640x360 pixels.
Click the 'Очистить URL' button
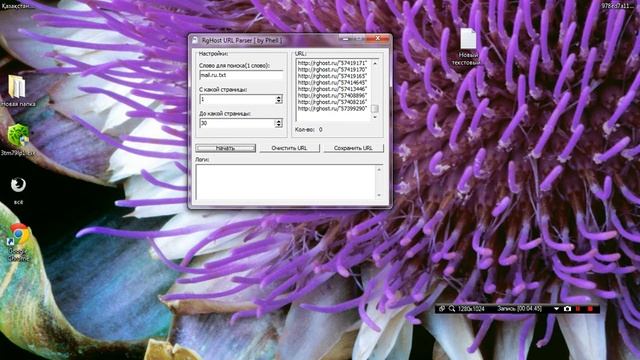[x=289, y=148]
